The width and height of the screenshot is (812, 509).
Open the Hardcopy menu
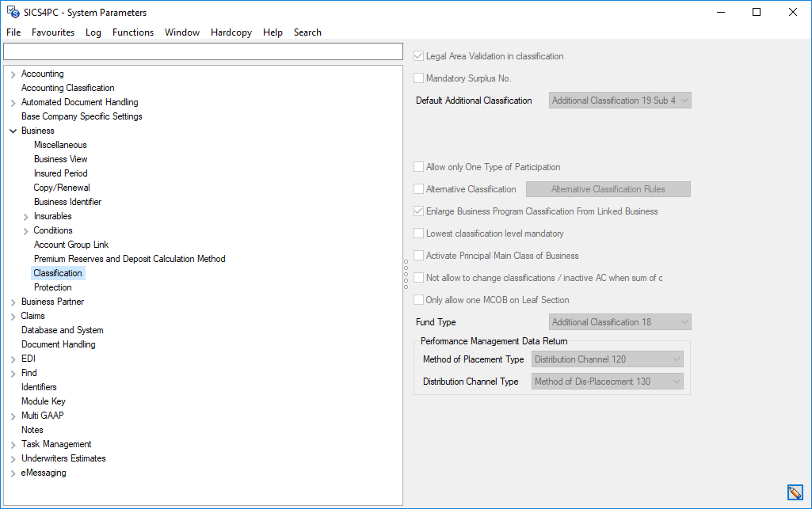click(231, 32)
